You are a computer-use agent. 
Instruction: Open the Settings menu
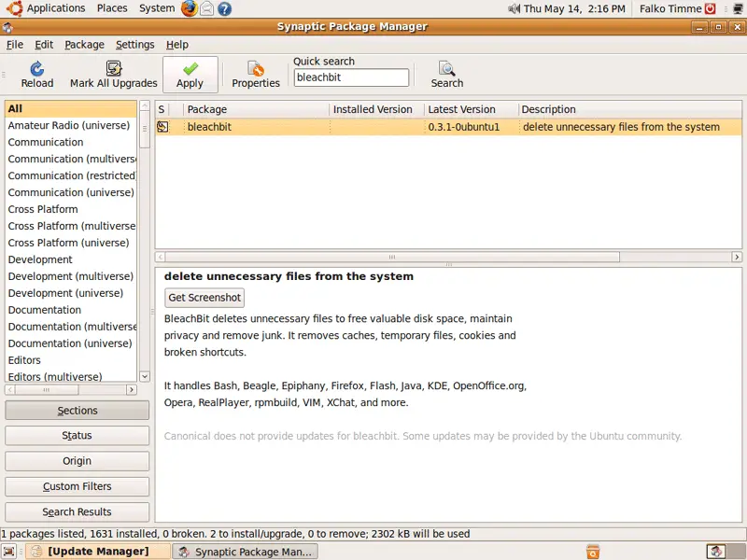(x=134, y=45)
